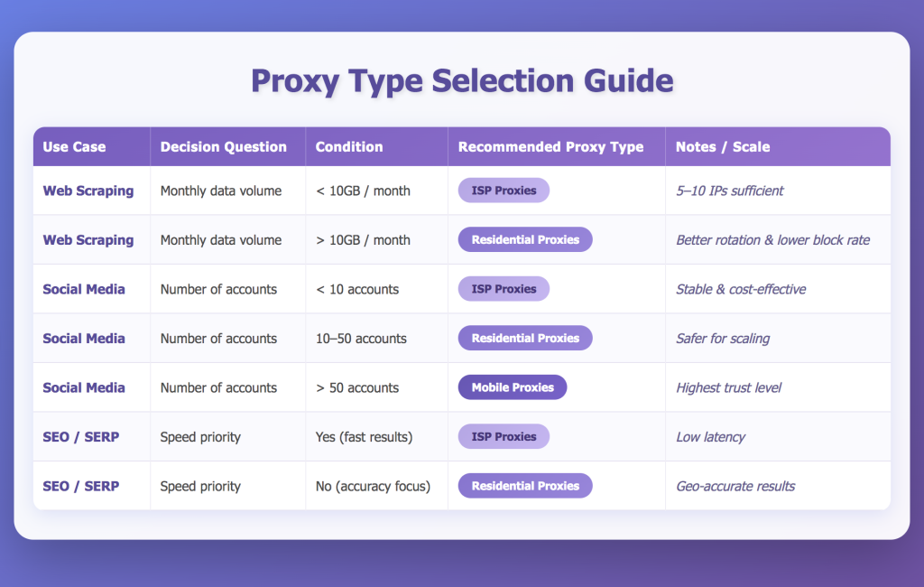
Task: Click Social Media label in over 50 accounts row
Action: click(84, 387)
